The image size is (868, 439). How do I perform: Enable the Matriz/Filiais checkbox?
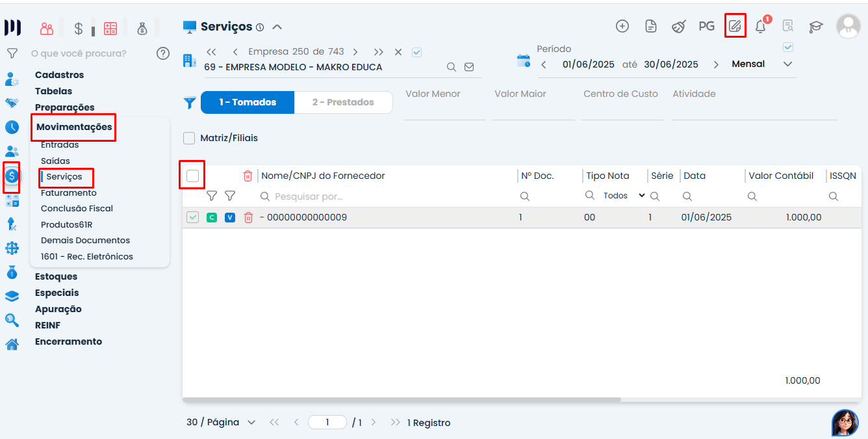click(x=189, y=138)
